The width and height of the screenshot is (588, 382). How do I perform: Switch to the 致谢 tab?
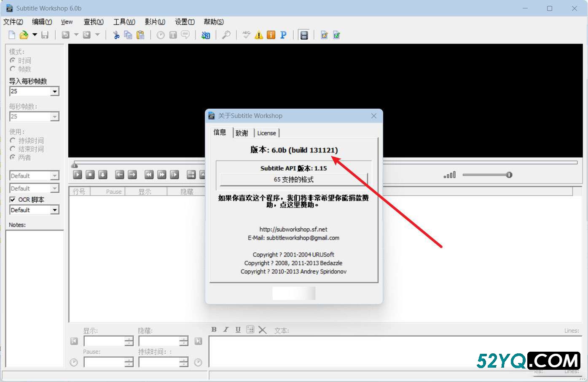coord(242,133)
